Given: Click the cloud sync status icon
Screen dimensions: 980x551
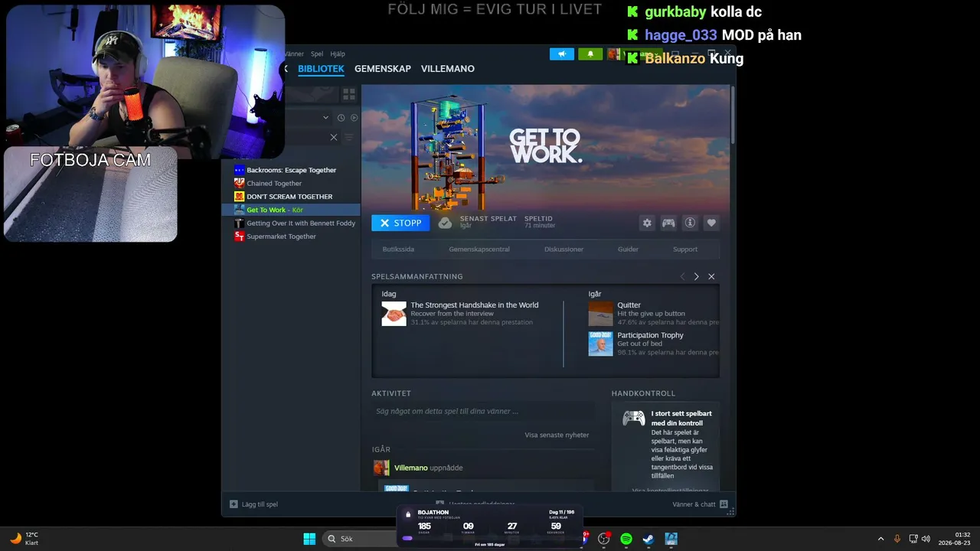Looking at the screenshot, I should tap(445, 223).
